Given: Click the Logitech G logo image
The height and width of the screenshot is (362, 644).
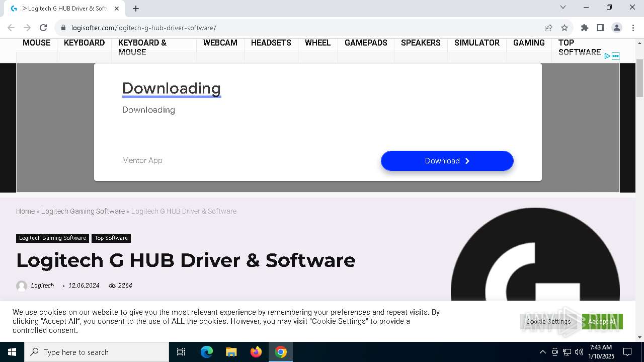Looking at the screenshot, I should point(535,254).
